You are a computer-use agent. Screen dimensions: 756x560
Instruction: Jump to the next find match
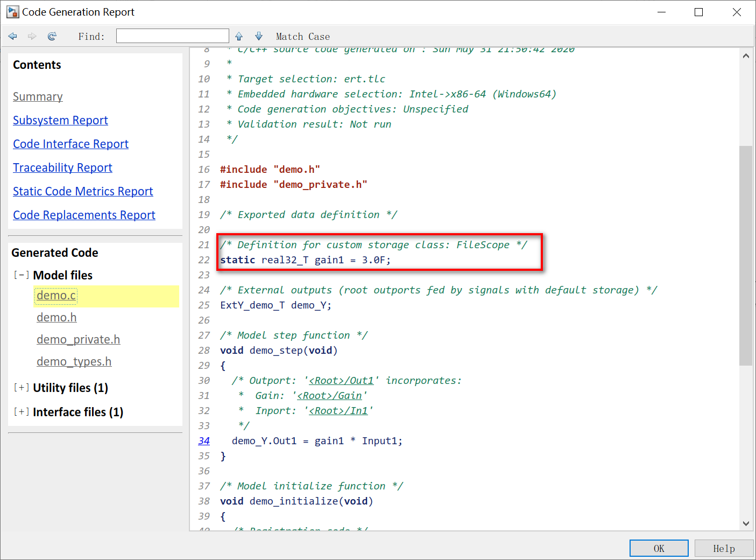coord(259,36)
